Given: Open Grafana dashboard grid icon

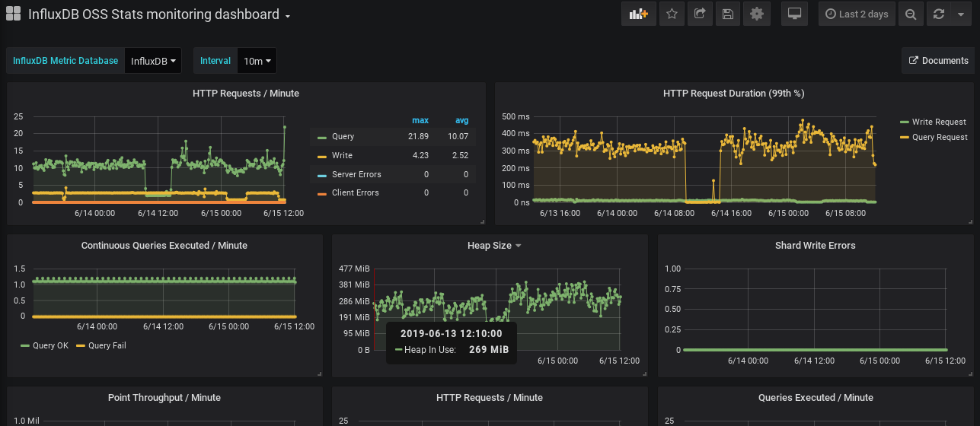Looking at the screenshot, I should pos(14,14).
